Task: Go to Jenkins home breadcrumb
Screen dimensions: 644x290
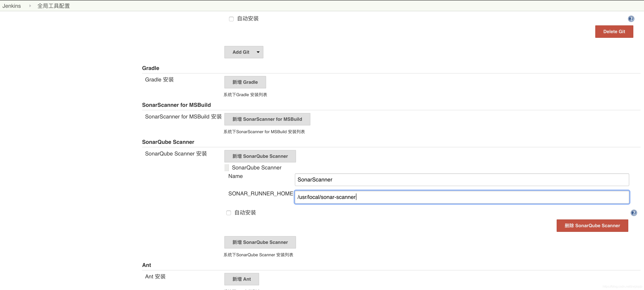Action: [11, 6]
